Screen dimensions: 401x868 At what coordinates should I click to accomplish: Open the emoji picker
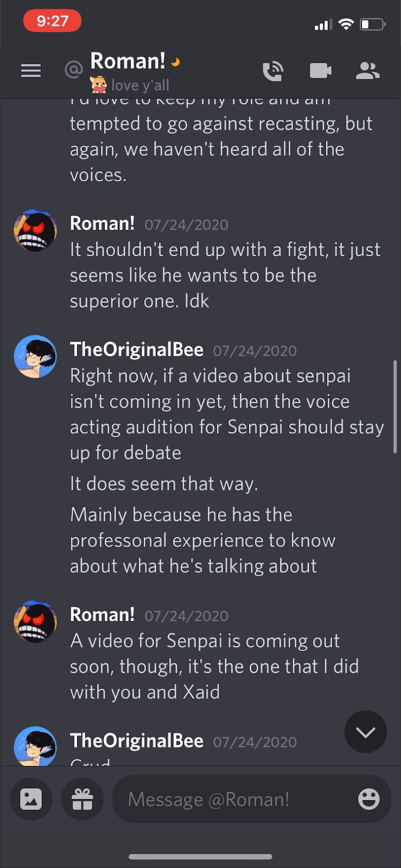point(368,799)
